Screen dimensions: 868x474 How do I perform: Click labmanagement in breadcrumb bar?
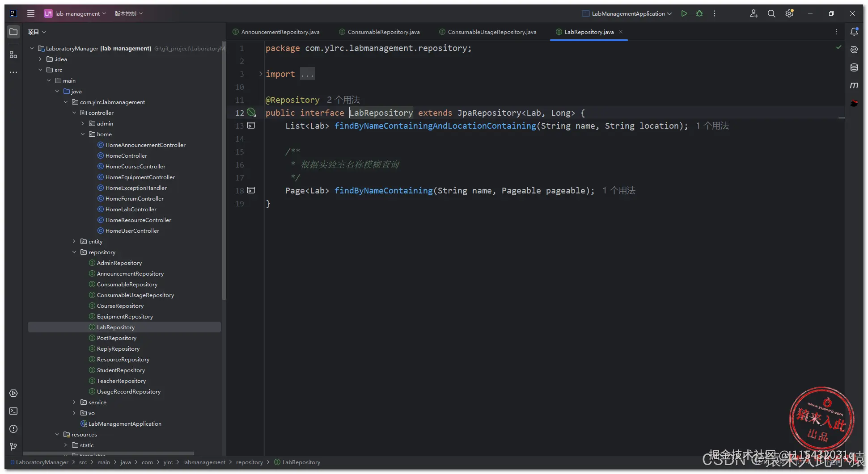[x=204, y=462]
